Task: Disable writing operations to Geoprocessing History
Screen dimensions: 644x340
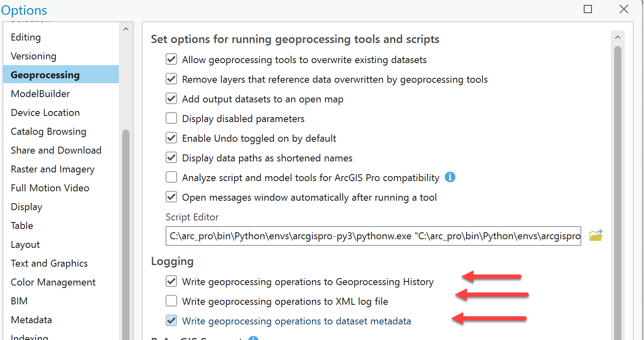Action: pos(171,281)
